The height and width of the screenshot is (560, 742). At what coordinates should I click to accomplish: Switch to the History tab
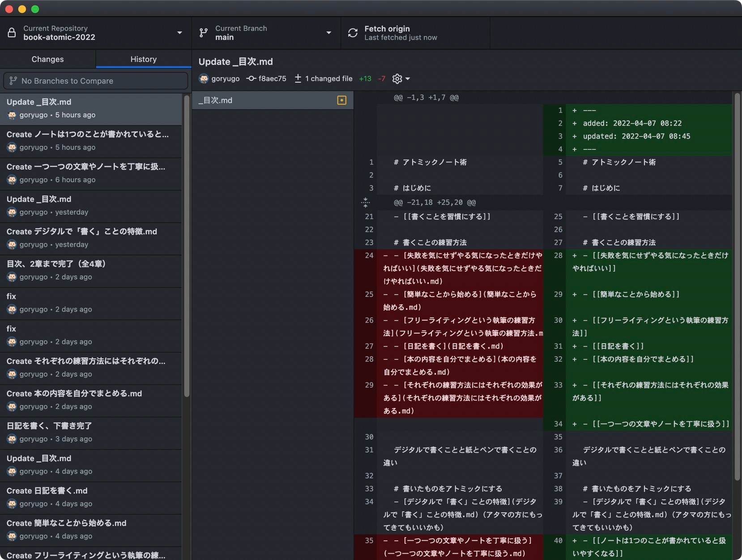coord(143,59)
